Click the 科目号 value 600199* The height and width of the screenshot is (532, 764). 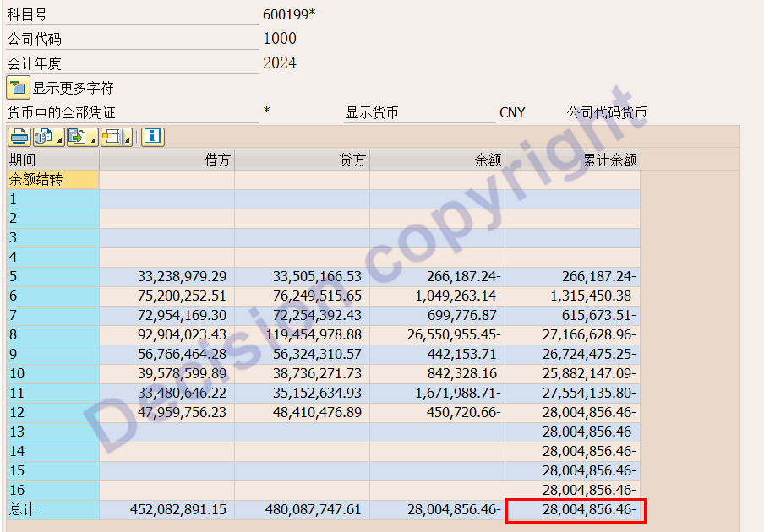[x=289, y=14]
